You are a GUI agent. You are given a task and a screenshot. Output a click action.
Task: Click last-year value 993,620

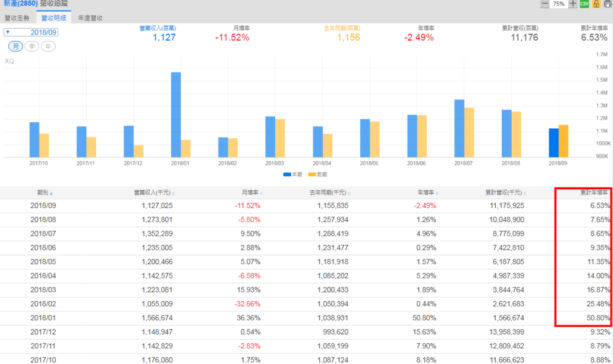point(336,332)
